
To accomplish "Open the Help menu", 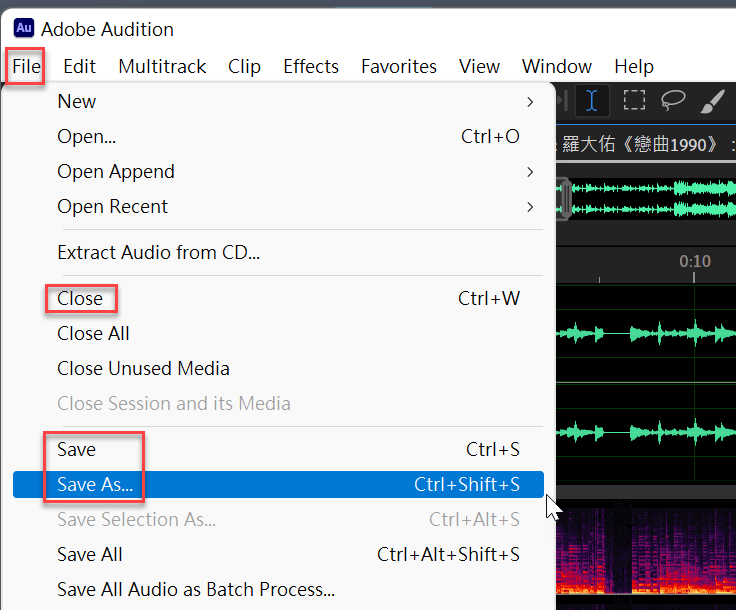I will (x=634, y=66).
